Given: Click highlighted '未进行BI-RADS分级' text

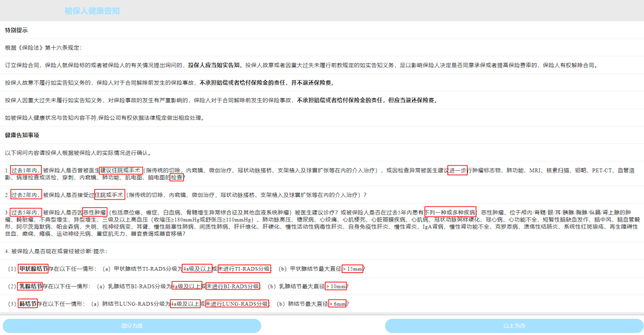Looking at the screenshot, I should [233, 286].
